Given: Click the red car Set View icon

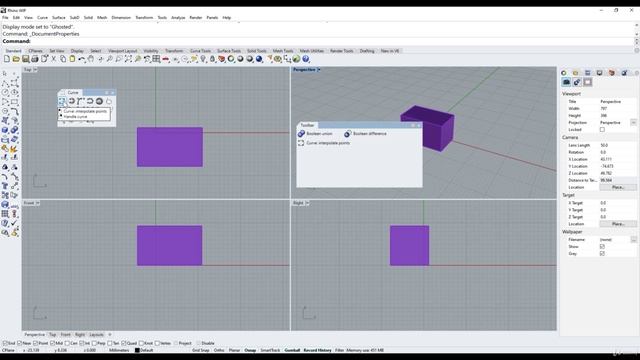Looking at the screenshot, I should point(166,59).
